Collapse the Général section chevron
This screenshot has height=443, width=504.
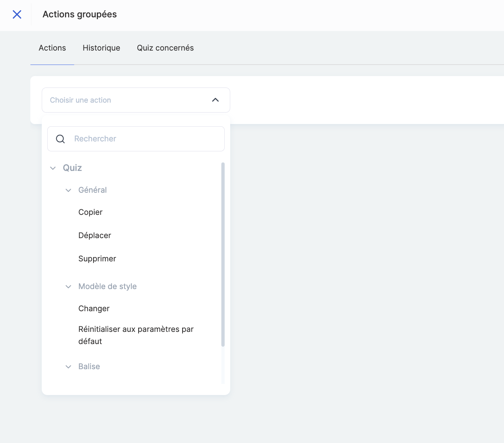[68, 190]
